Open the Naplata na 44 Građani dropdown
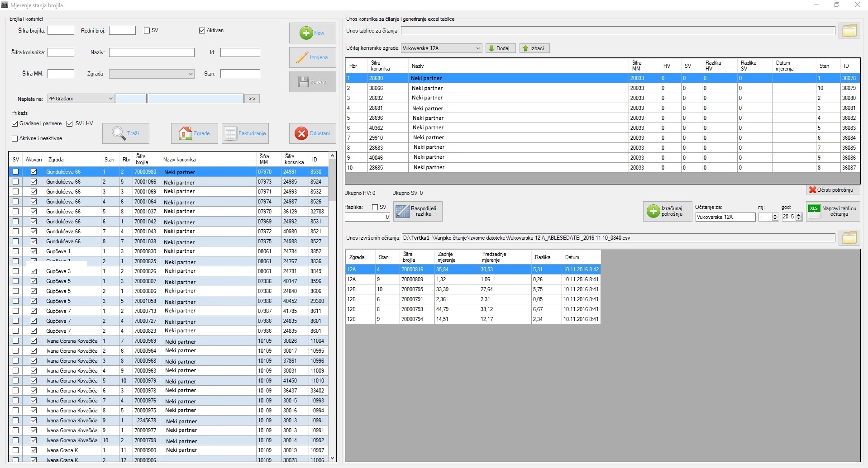Viewport: 868px width, 468px height. [81, 99]
